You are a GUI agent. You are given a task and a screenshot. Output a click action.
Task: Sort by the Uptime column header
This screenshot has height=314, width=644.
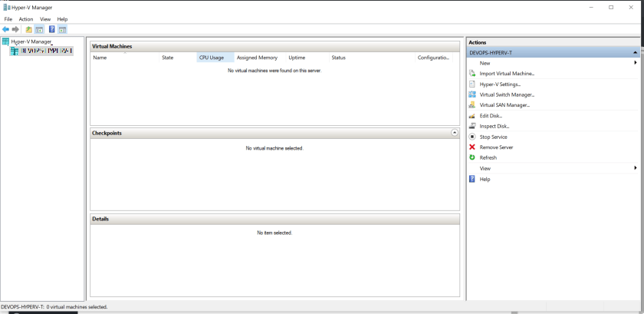(307, 58)
